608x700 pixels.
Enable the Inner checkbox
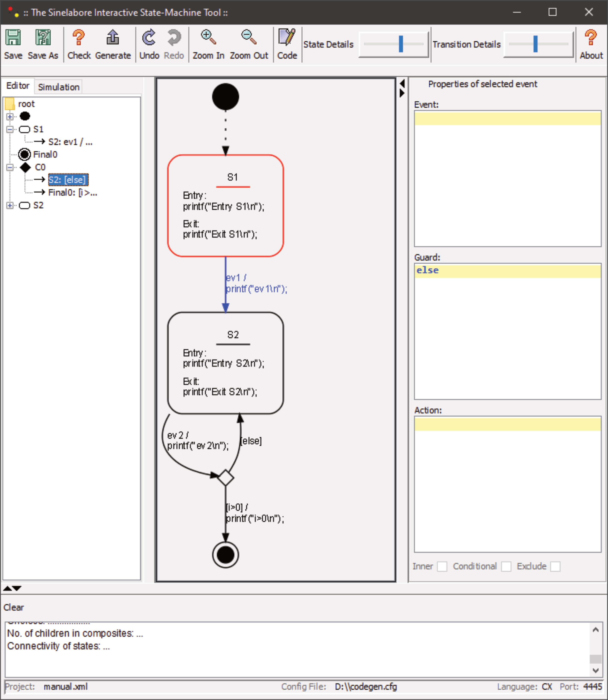tap(442, 567)
